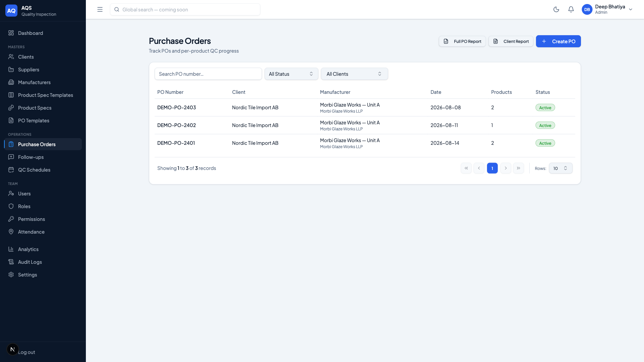This screenshot has width=644, height=362.
Task: Open Permissions page
Action: [x=43, y=219]
